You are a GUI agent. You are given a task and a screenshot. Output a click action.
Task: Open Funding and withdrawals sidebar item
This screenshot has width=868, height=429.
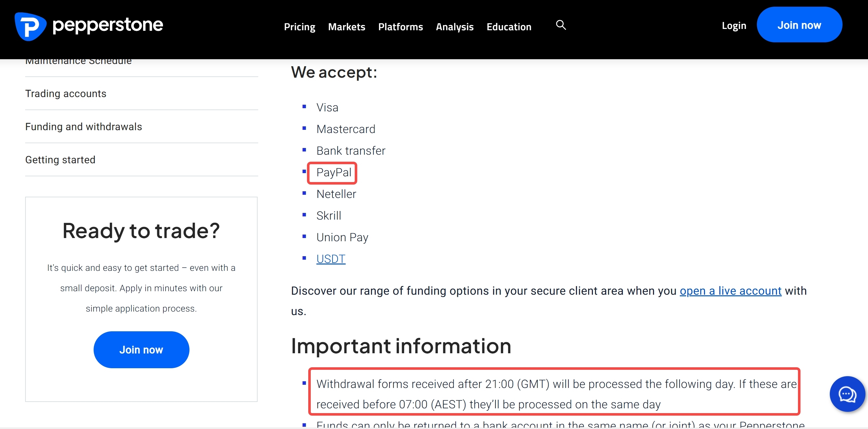click(83, 127)
